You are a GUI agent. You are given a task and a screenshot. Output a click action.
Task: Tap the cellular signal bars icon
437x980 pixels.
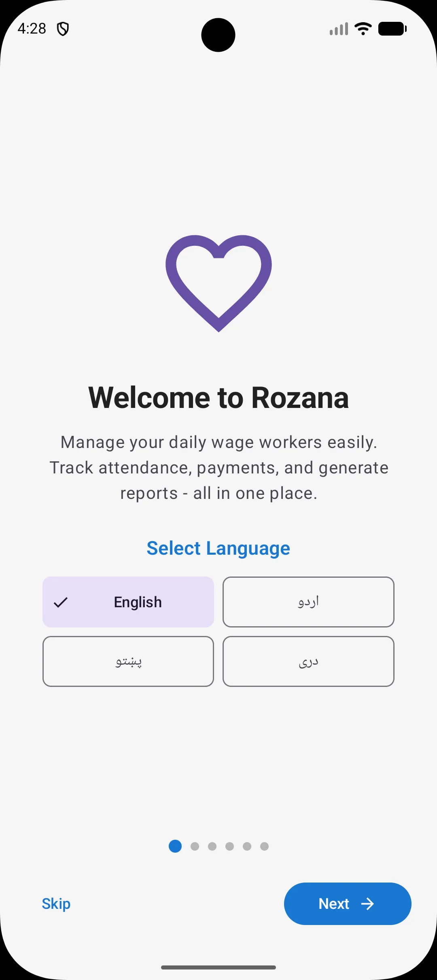339,28
